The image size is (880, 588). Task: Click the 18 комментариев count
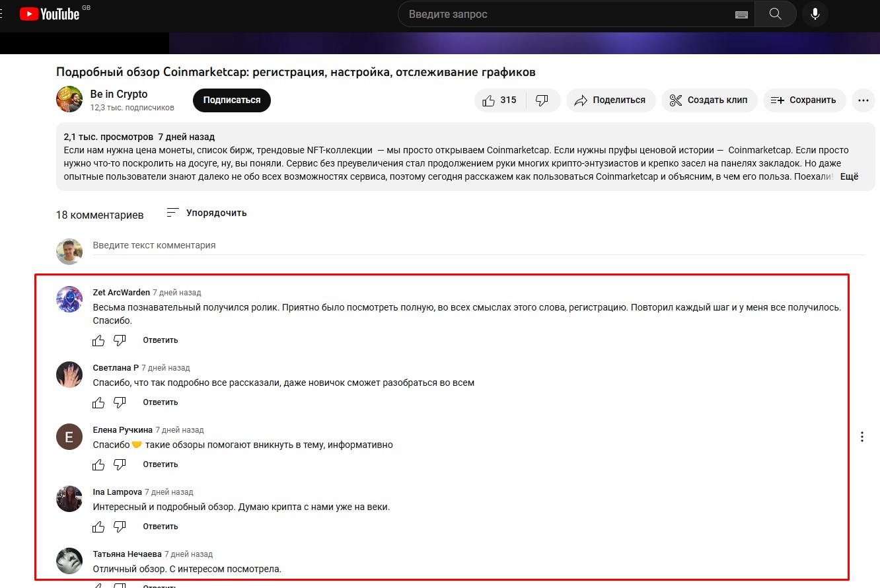(100, 215)
